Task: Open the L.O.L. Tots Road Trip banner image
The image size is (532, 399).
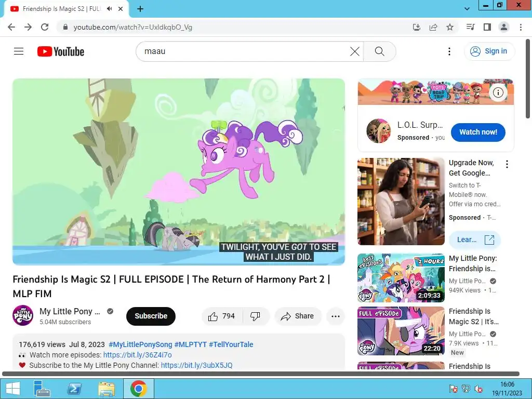Action: click(x=436, y=92)
